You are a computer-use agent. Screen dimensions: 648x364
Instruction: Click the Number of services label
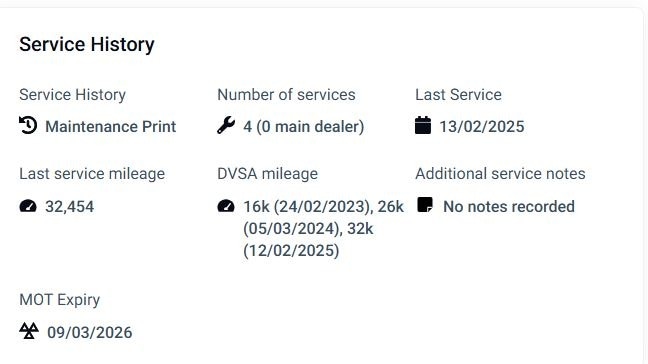point(286,95)
